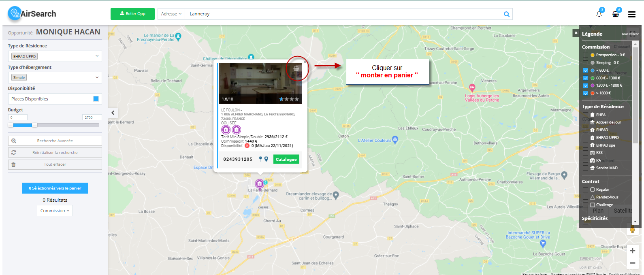Screen dimensions: 644x275
Task: Click the Relier Opp button
Action: tap(132, 14)
